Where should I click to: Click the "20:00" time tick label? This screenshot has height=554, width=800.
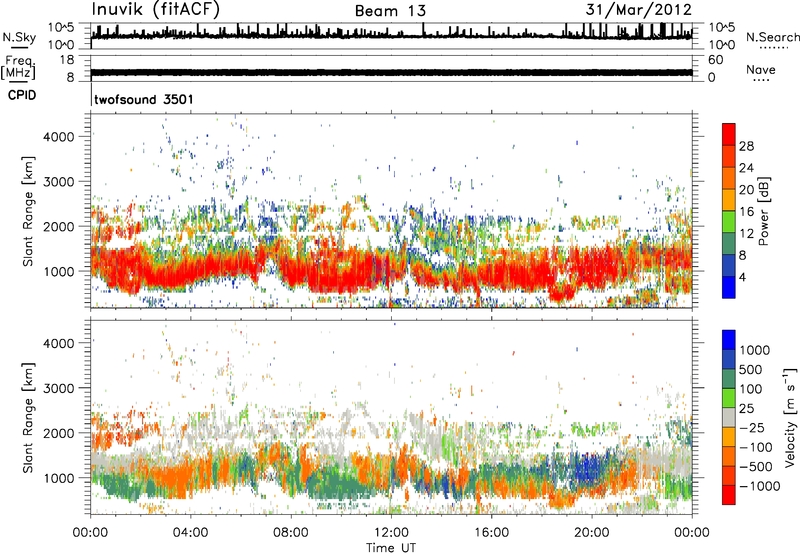[x=591, y=533]
